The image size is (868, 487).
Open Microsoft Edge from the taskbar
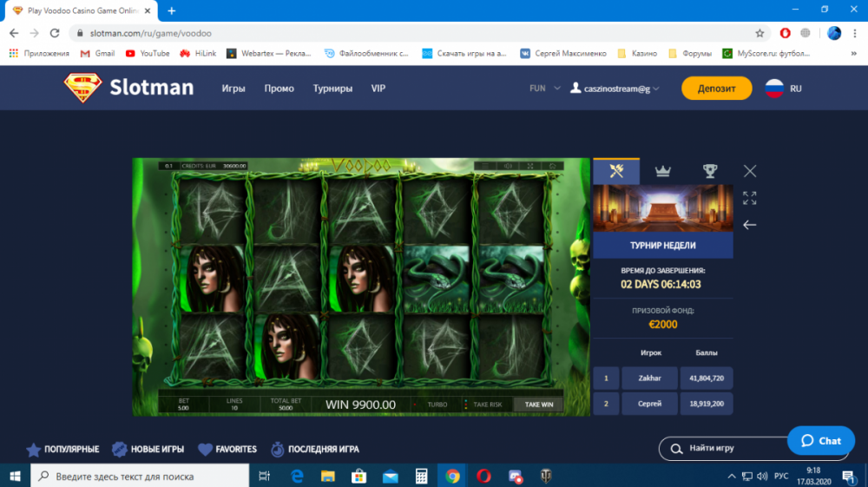297,476
